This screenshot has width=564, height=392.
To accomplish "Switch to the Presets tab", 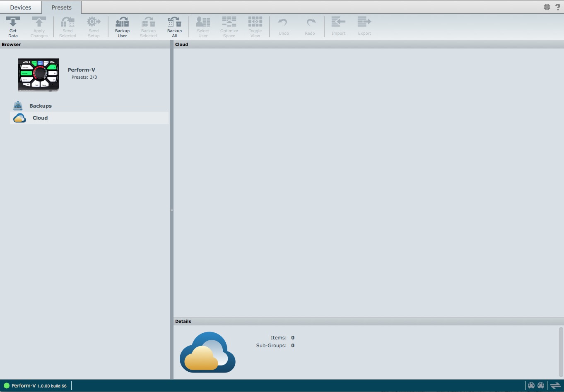I will pyautogui.click(x=61, y=7).
